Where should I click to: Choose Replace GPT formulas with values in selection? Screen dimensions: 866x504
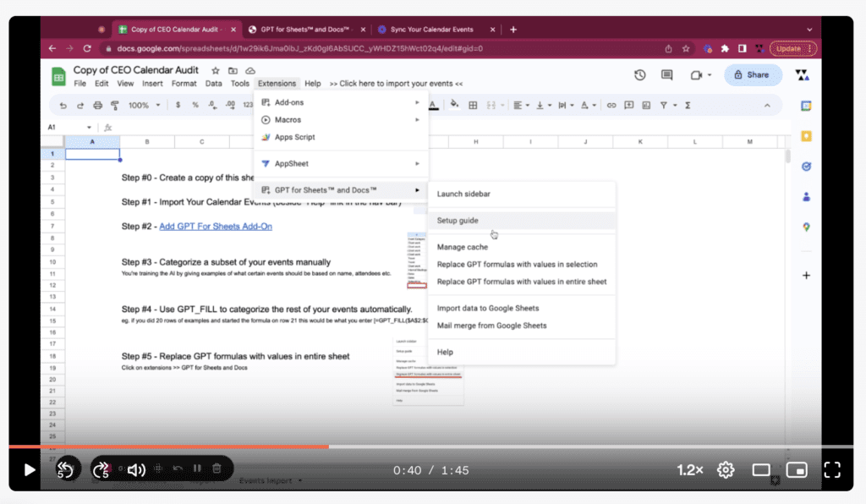(521, 265)
